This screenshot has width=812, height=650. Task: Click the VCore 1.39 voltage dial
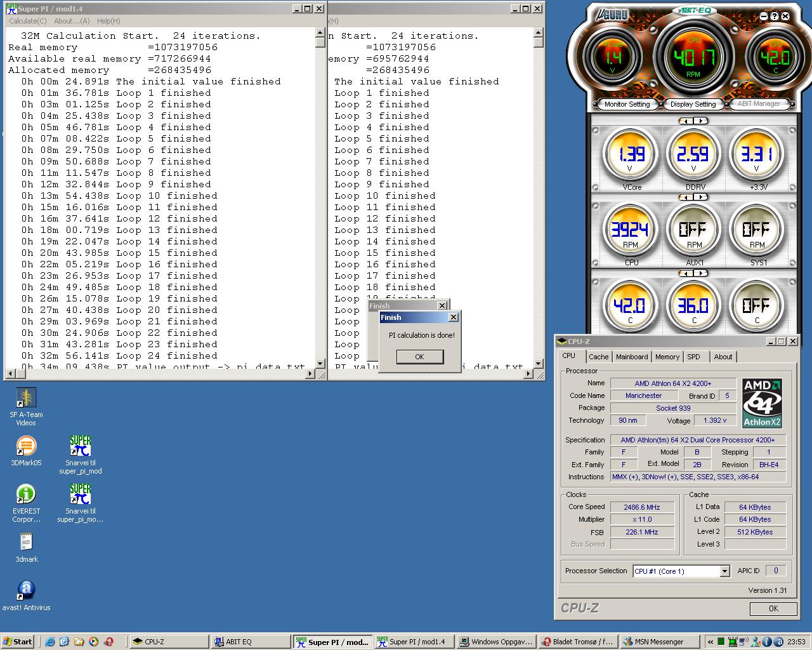pyautogui.click(x=630, y=155)
